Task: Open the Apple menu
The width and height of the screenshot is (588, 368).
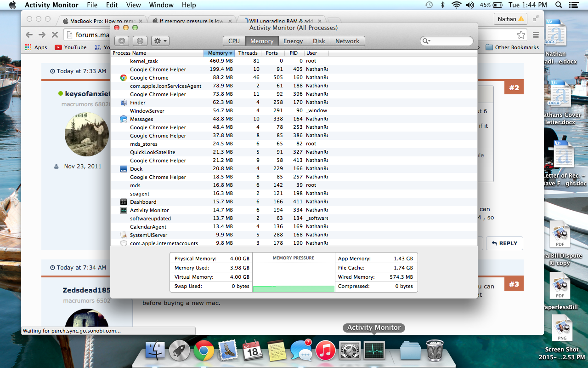Action: tap(12, 5)
